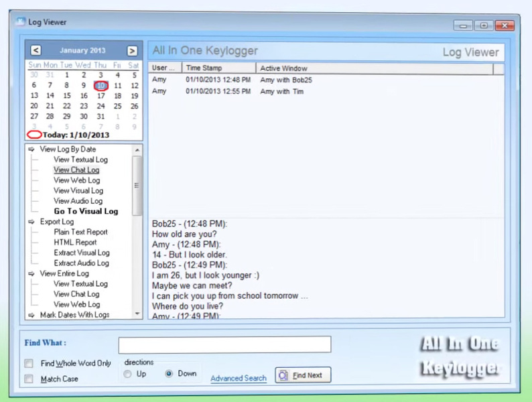The width and height of the screenshot is (532, 402).
Task: Sort by the User column header
Action: [165, 68]
